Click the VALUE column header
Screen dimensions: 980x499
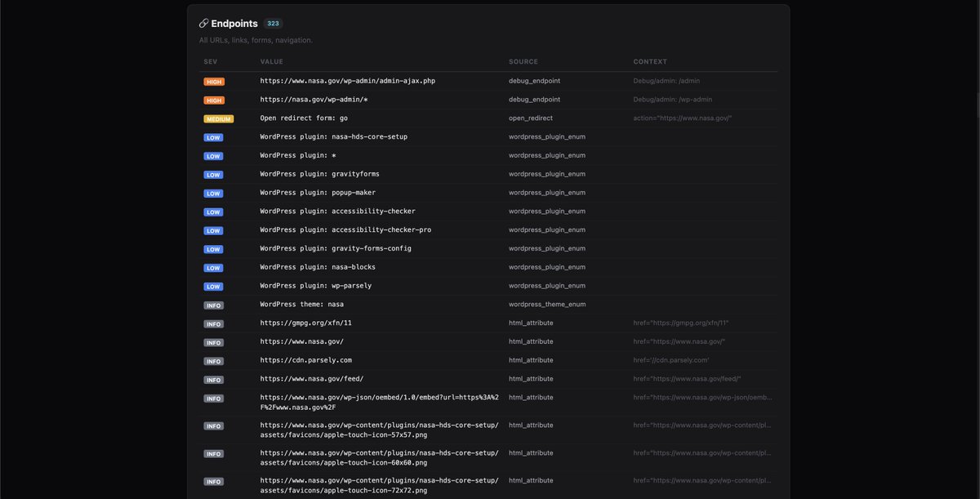coord(272,62)
